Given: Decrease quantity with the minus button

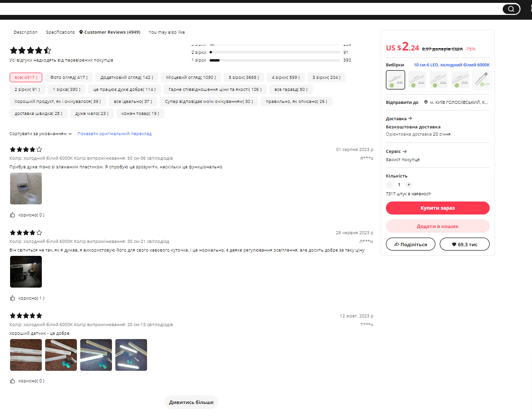Looking at the screenshot, I should [390, 185].
